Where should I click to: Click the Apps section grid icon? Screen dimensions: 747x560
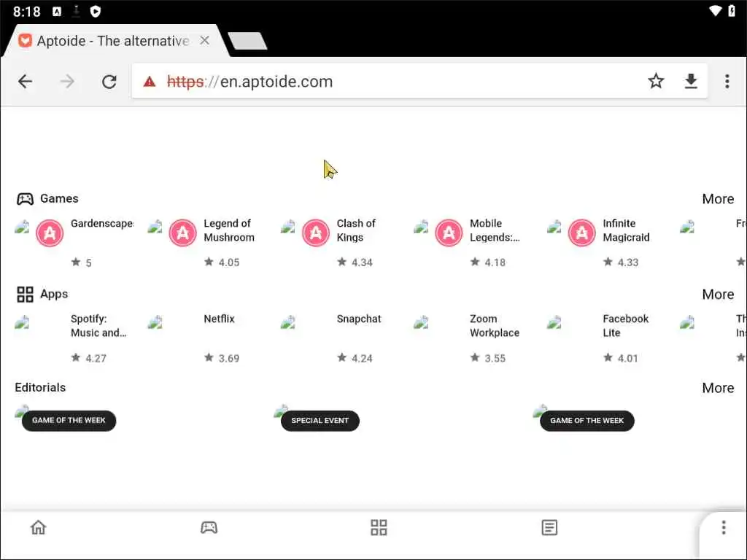(x=25, y=295)
